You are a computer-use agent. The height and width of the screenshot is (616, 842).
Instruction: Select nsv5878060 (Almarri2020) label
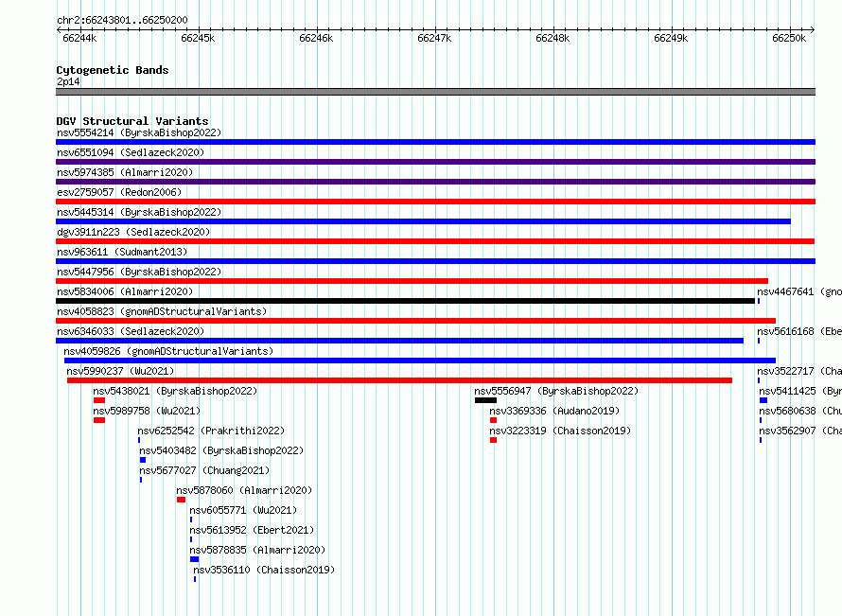(244, 490)
